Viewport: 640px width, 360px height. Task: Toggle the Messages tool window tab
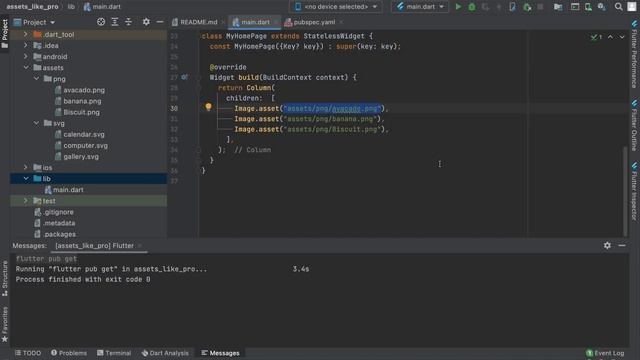[x=220, y=353]
